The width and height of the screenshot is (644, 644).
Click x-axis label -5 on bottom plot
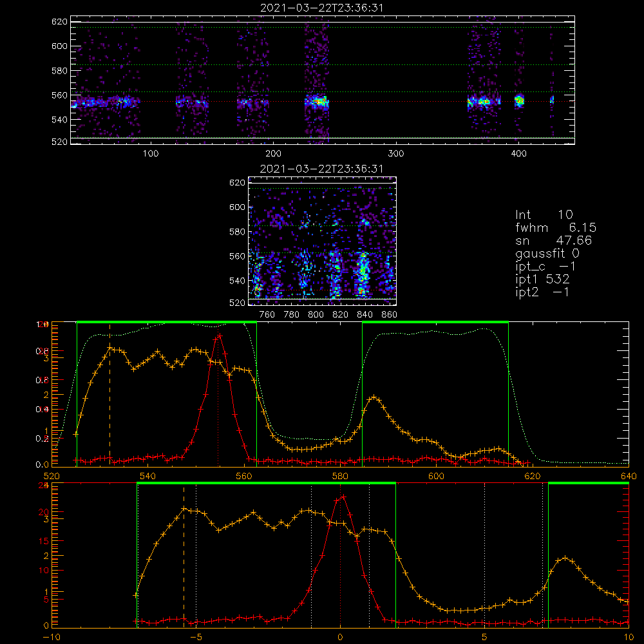click(196, 638)
